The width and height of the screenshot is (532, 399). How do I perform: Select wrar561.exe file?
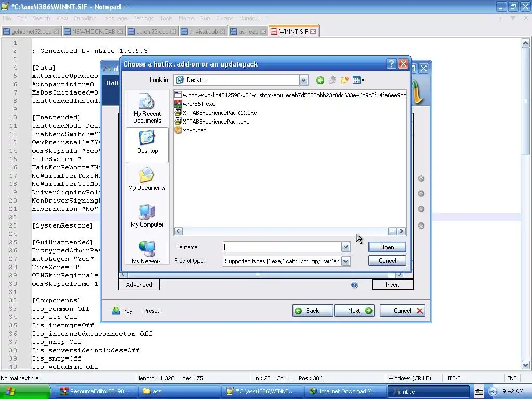pos(195,104)
